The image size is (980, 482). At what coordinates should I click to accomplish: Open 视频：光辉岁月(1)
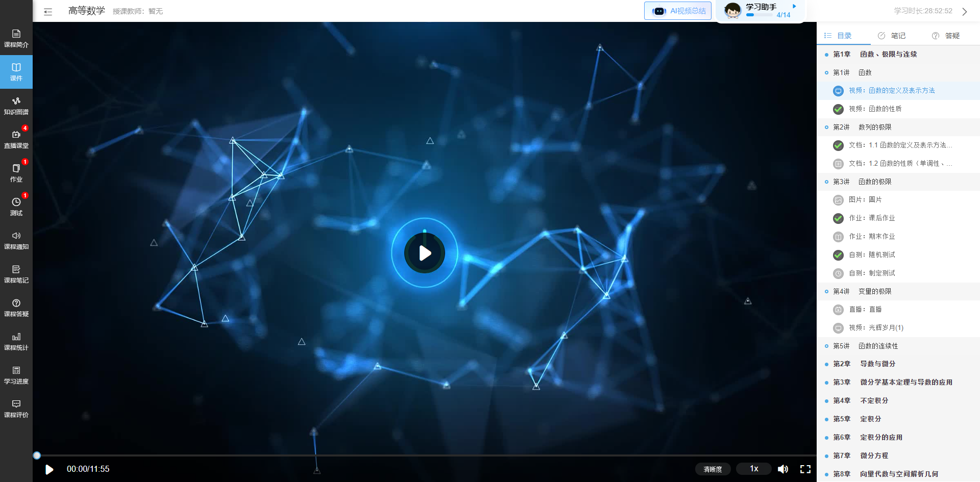(x=898, y=327)
